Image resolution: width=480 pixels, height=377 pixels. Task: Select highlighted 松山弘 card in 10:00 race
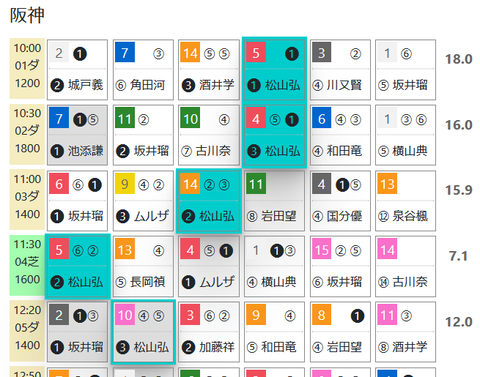[x=274, y=69]
